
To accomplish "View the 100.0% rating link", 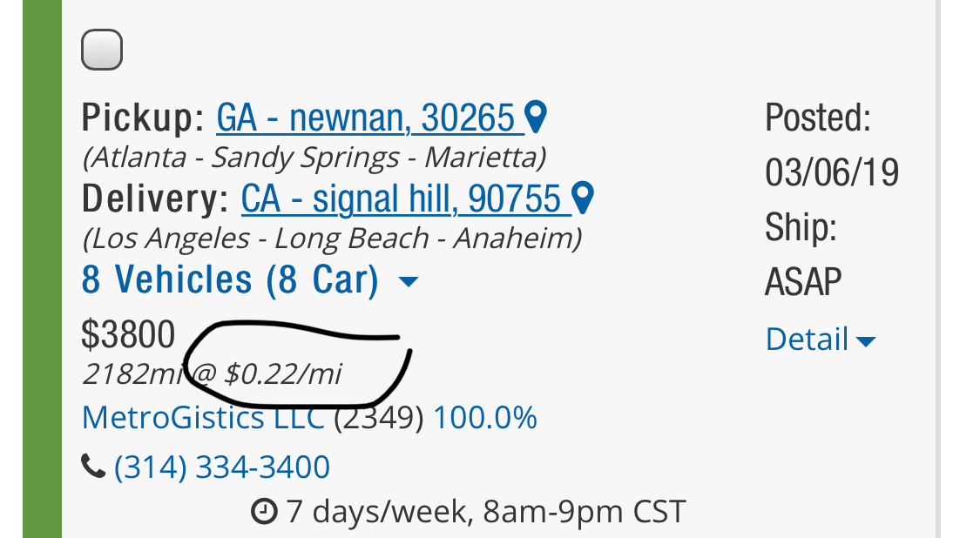I will [x=485, y=418].
